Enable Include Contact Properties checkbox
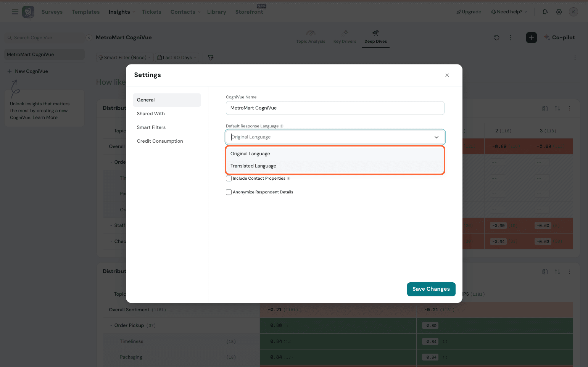The height and width of the screenshot is (367, 588). click(x=229, y=179)
